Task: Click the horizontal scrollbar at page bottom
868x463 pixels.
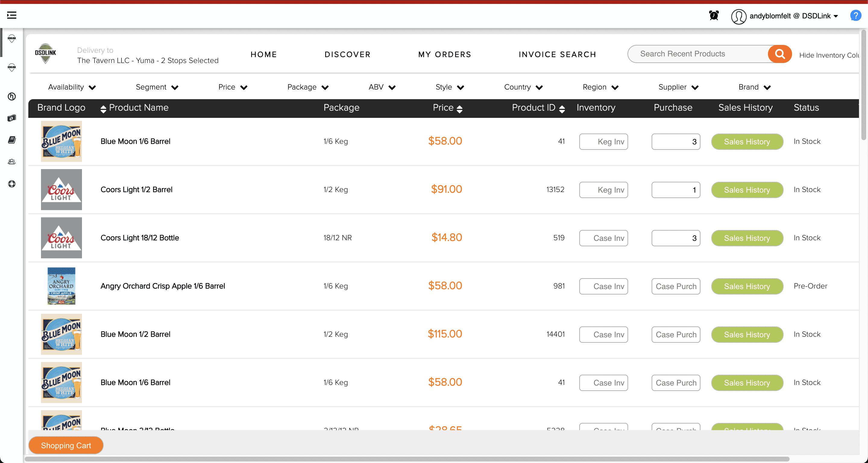Action: pyautogui.click(x=407, y=459)
